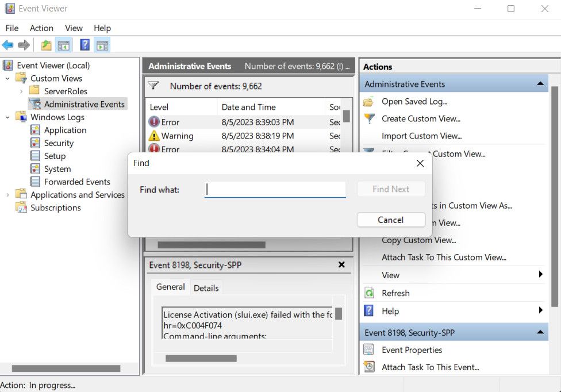Click the Back arrow toolbar icon
Image resolution: width=561 pixels, height=392 pixels.
tap(8, 45)
